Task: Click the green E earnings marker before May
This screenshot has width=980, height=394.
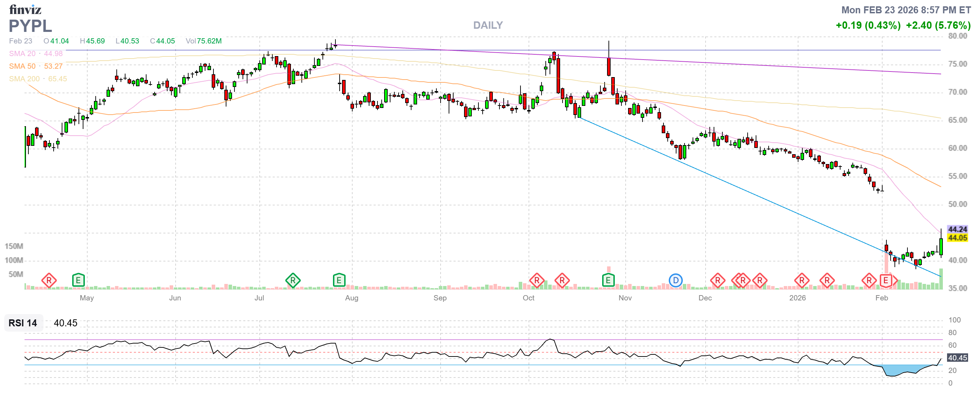Action: click(x=78, y=281)
